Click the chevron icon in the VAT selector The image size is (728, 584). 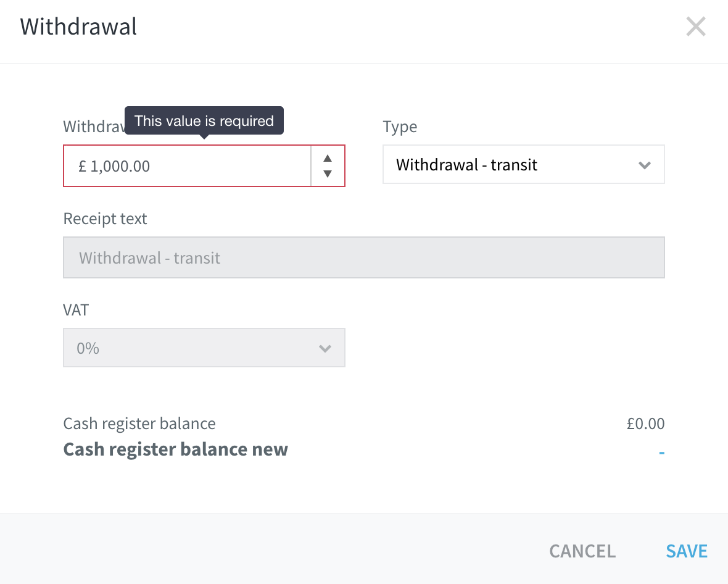325,348
